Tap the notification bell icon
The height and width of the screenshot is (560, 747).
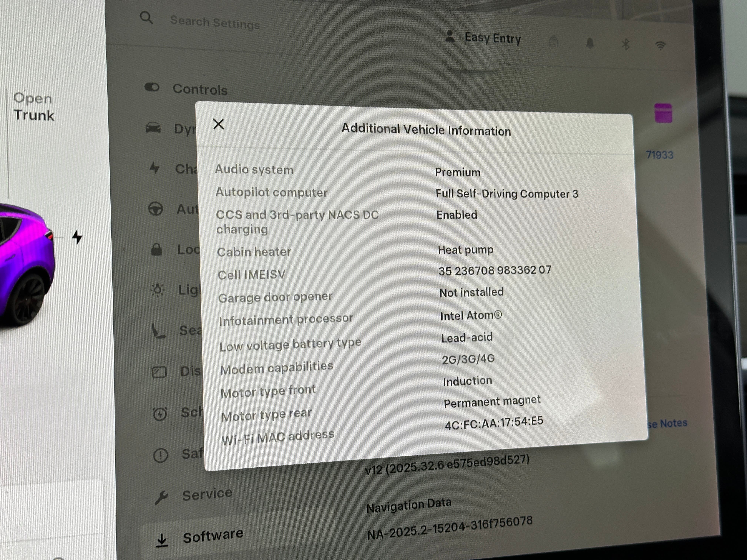point(590,43)
